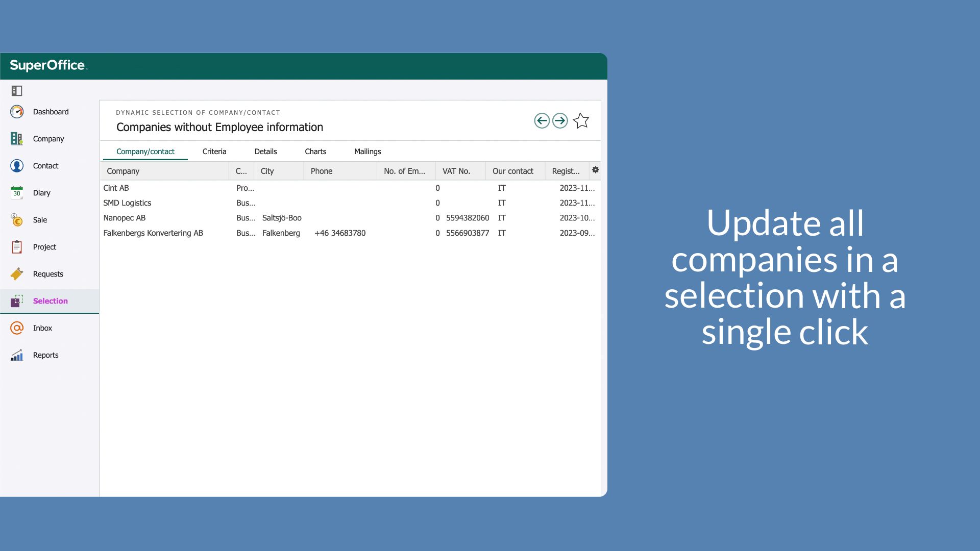The height and width of the screenshot is (551, 980).
Task: Navigate back using arrow button
Action: point(542,120)
